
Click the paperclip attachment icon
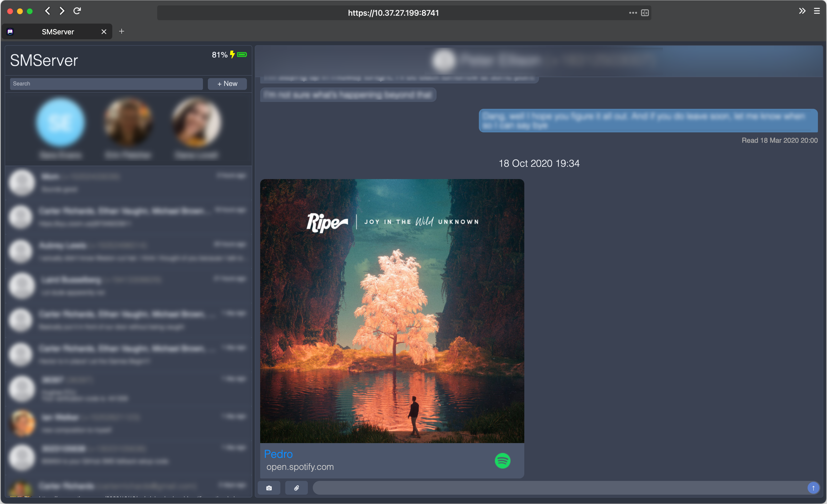[296, 488]
